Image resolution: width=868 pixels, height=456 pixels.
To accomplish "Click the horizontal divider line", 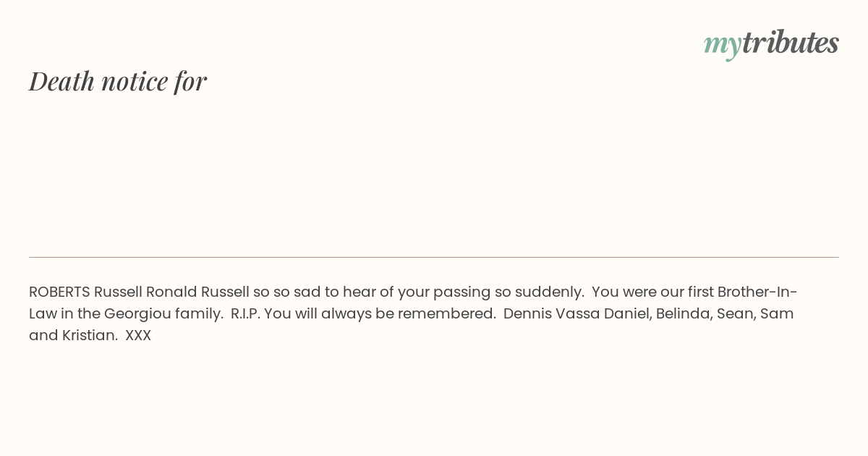I will pyautogui.click(x=434, y=257).
